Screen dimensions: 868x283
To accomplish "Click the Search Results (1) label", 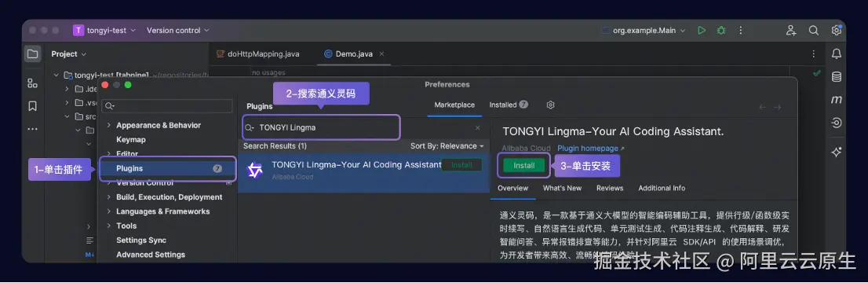I will 275,146.
